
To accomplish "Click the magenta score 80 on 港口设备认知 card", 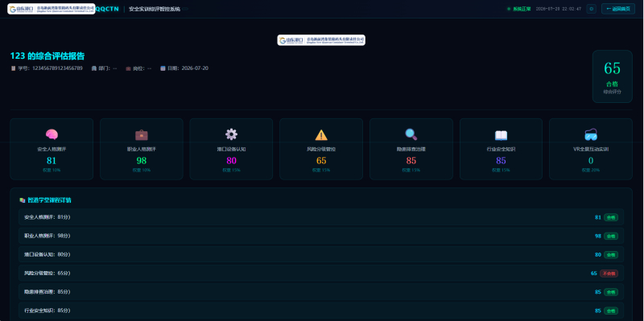I will point(231,161).
